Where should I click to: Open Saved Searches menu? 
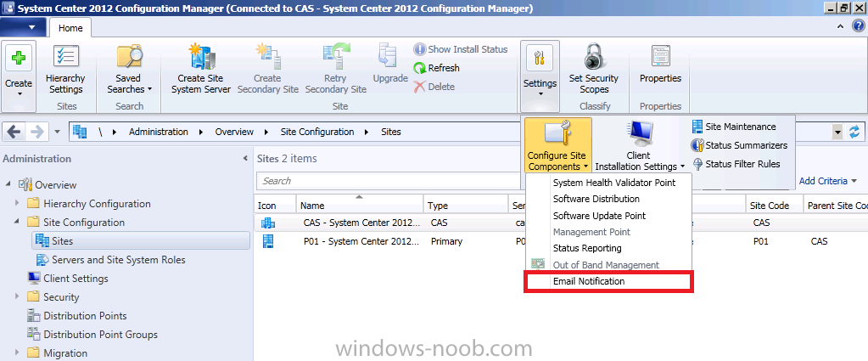[x=130, y=70]
